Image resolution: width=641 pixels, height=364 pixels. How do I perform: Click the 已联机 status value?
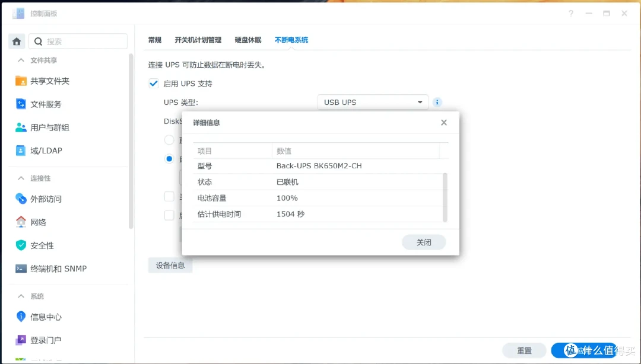pos(287,182)
